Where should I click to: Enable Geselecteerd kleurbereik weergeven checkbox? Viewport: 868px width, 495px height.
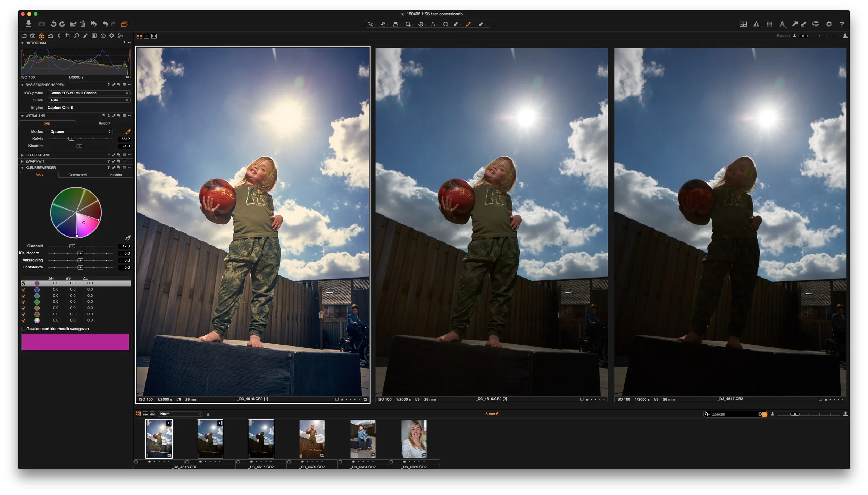coord(23,329)
